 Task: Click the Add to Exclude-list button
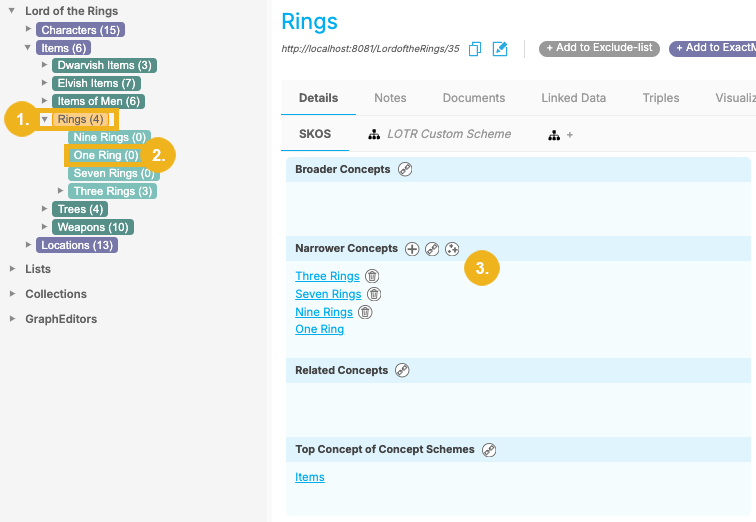click(598, 48)
